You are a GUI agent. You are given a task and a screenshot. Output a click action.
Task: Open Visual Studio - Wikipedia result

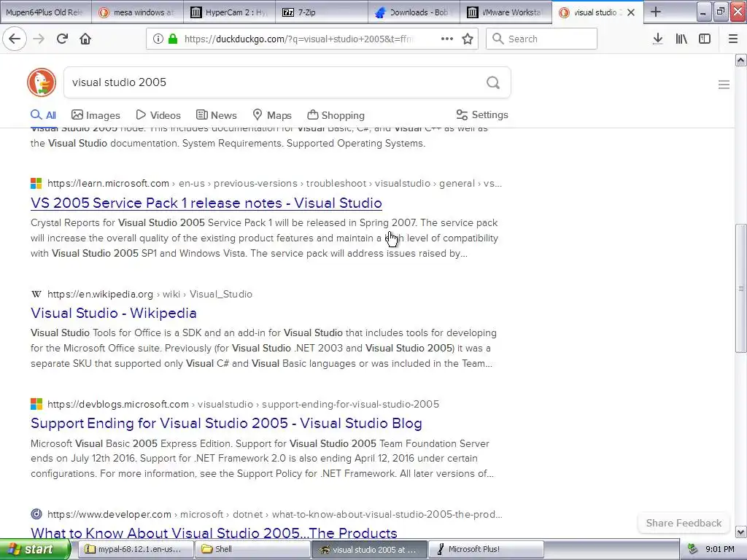[113, 313]
